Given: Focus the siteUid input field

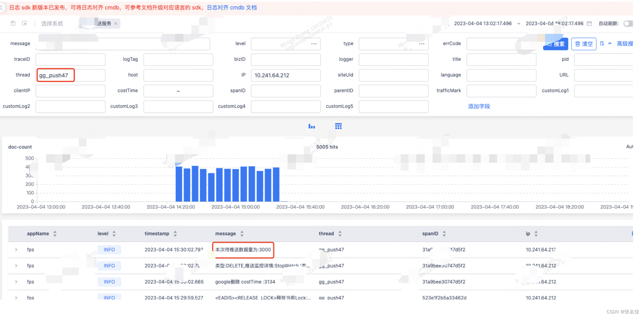Looking at the screenshot, I should (x=394, y=75).
